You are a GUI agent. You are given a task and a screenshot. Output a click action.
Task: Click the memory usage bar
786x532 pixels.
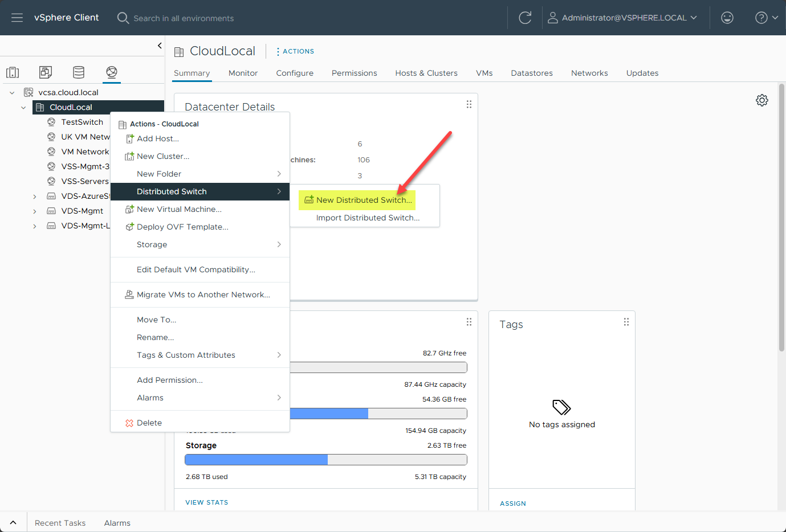[x=378, y=414]
